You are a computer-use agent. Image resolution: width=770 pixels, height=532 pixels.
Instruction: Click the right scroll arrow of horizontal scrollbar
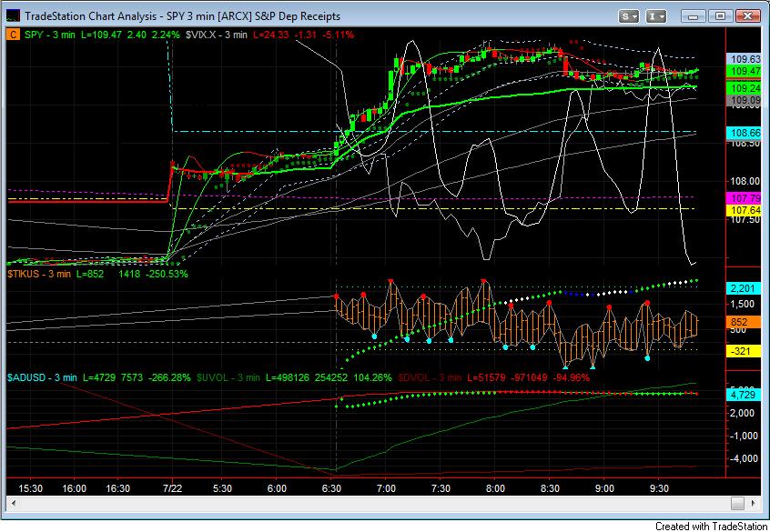pyautogui.click(x=752, y=503)
